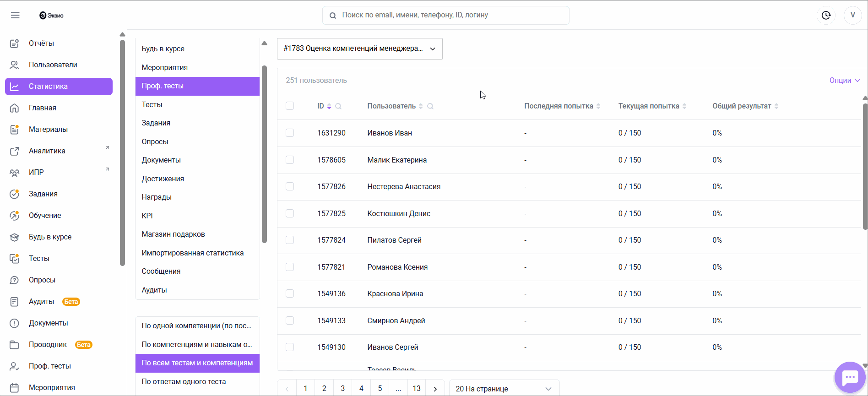Click next page arrow in pagination
Viewport: 868px width, 396px height.
pos(435,388)
